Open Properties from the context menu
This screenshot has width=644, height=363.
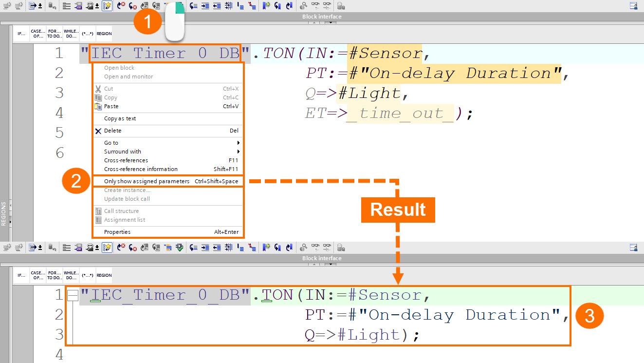point(167,232)
